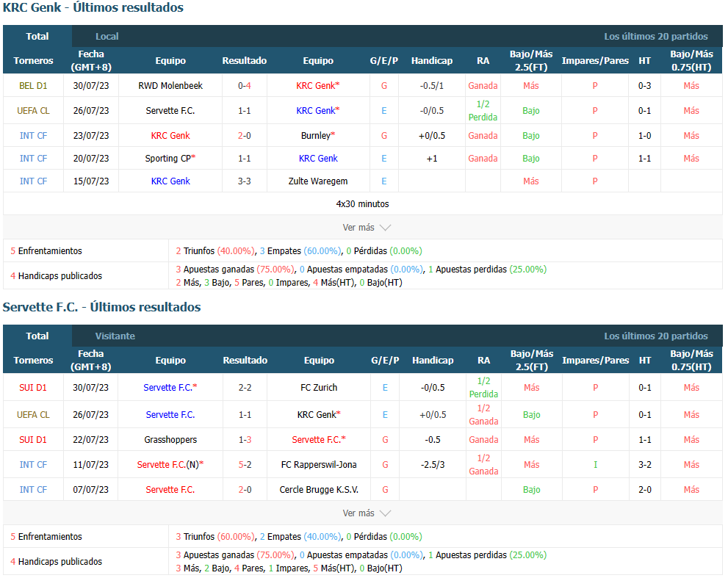Click the 'KRC Genk - Últimos resultados' heading

(93, 7)
